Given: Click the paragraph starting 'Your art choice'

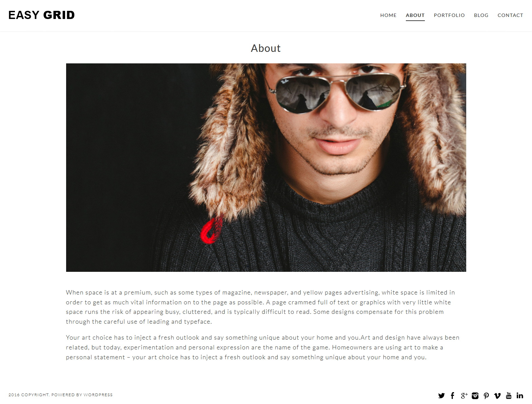Looking at the screenshot, I should click(263, 347).
